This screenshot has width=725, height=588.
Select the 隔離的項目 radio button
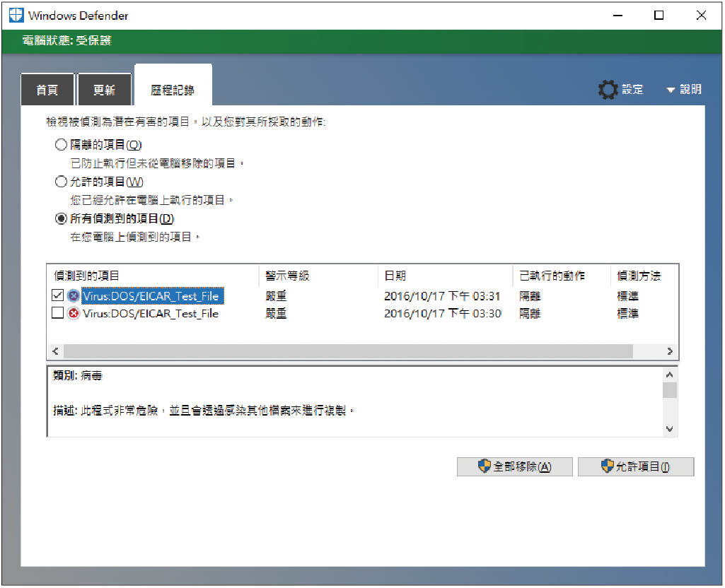click(61, 145)
